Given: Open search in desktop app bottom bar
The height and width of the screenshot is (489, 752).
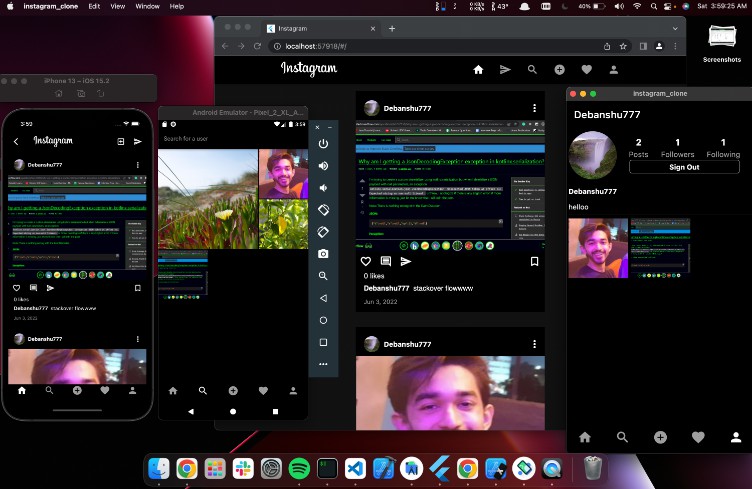Looking at the screenshot, I should pyautogui.click(x=622, y=437).
